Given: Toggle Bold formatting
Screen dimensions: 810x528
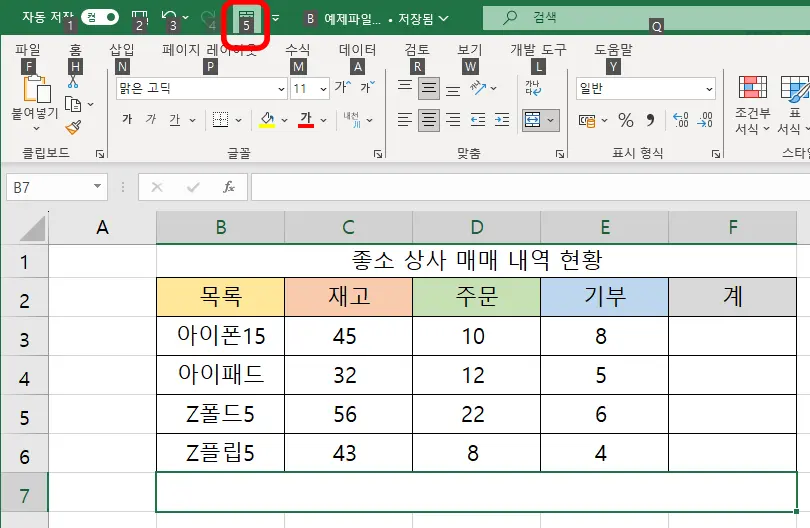Looking at the screenshot, I should (x=127, y=120).
